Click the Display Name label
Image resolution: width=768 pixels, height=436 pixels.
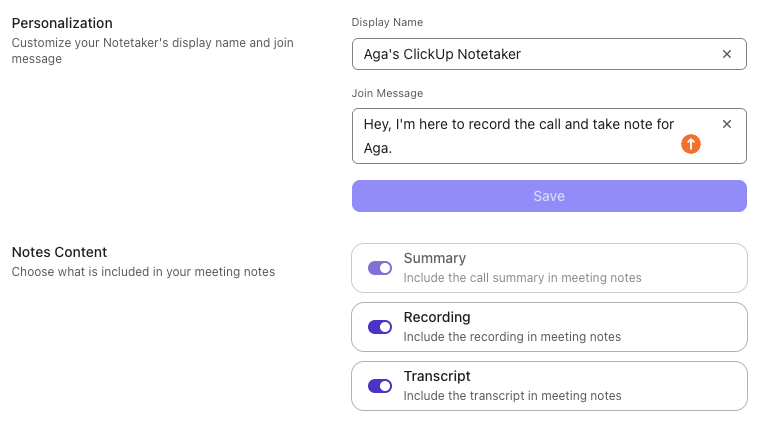tap(387, 22)
